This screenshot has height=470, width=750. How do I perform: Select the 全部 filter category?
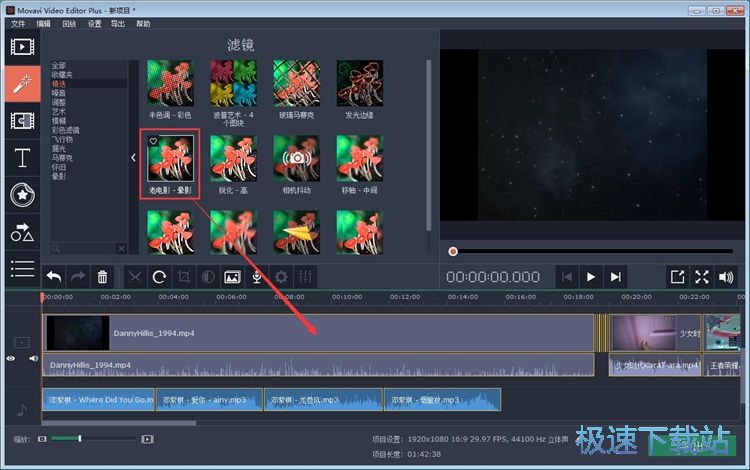pos(59,66)
